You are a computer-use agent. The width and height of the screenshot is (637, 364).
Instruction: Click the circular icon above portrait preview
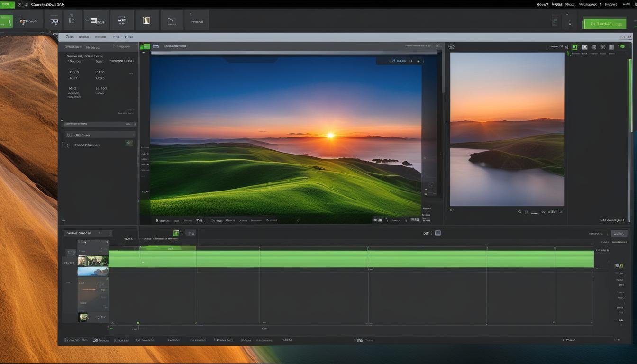click(x=451, y=47)
